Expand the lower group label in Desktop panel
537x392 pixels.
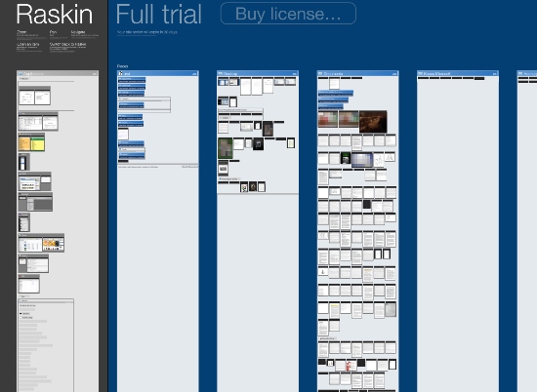[228, 178]
